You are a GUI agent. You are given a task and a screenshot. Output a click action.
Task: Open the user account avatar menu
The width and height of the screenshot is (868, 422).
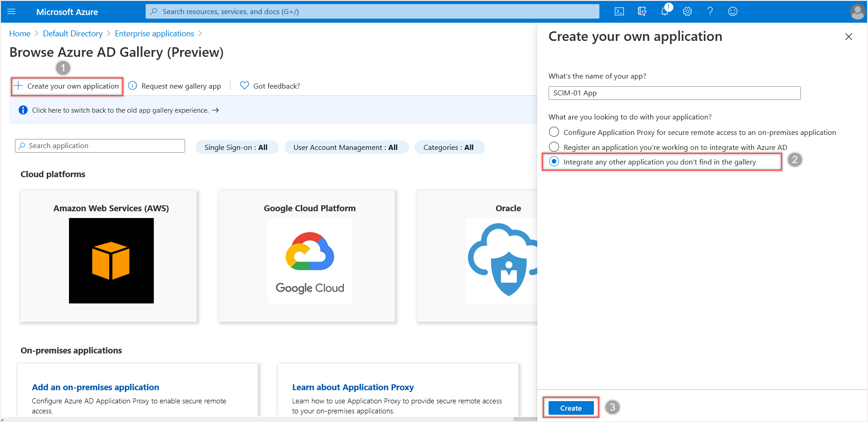point(857,12)
